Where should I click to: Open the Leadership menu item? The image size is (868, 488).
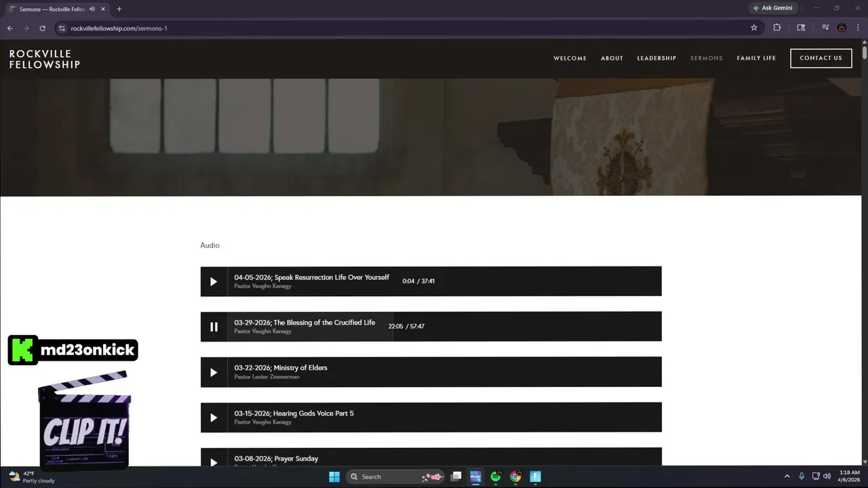(x=656, y=58)
